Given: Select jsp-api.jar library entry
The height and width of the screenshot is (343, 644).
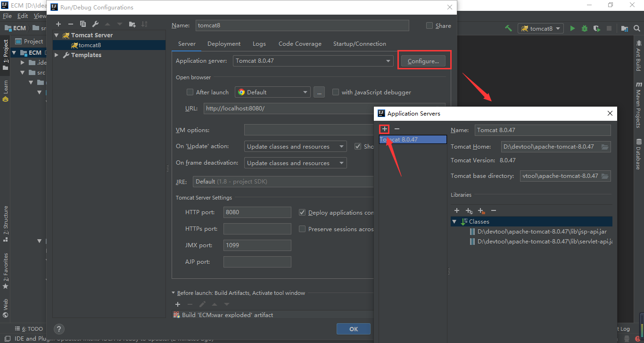Looking at the screenshot, I should 541,232.
